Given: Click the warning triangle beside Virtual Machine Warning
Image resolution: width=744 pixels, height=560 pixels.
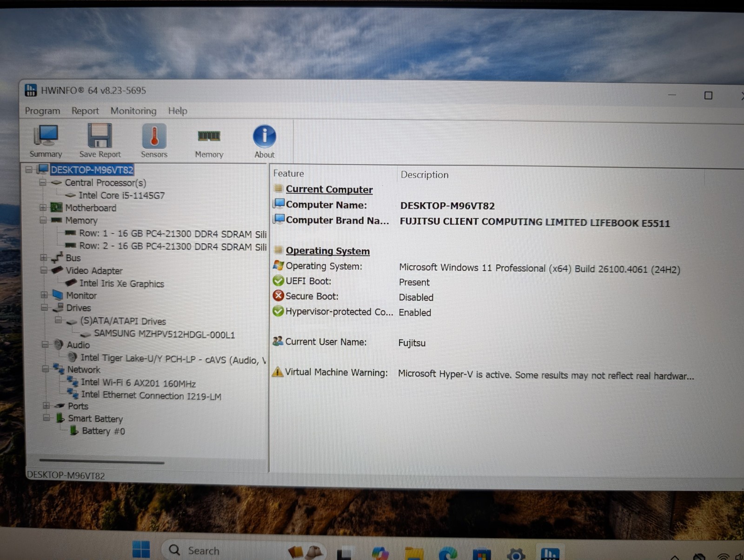Looking at the screenshot, I should pyautogui.click(x=278, y=371).
